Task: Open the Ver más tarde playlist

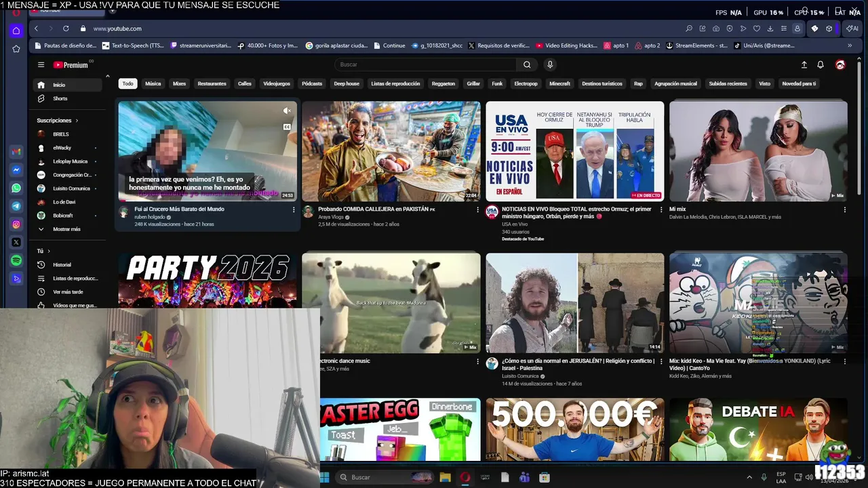Action: (x=66, y=291)
